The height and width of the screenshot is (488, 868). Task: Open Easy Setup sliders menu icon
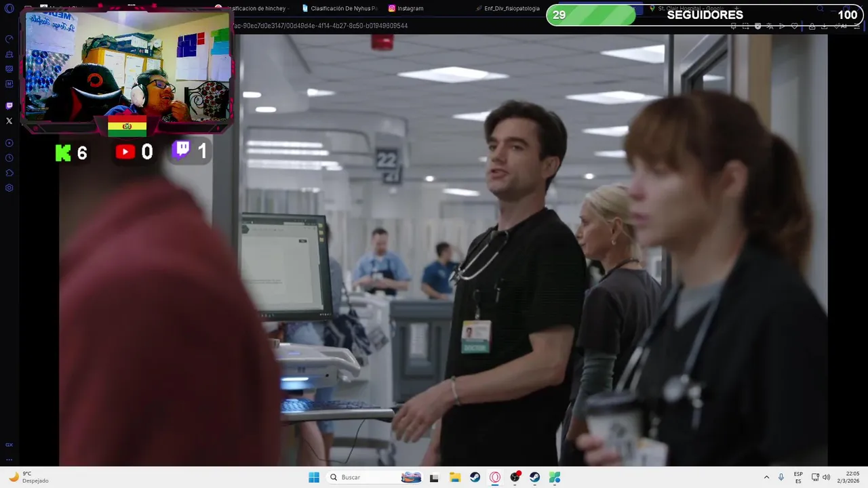[857, 26]
